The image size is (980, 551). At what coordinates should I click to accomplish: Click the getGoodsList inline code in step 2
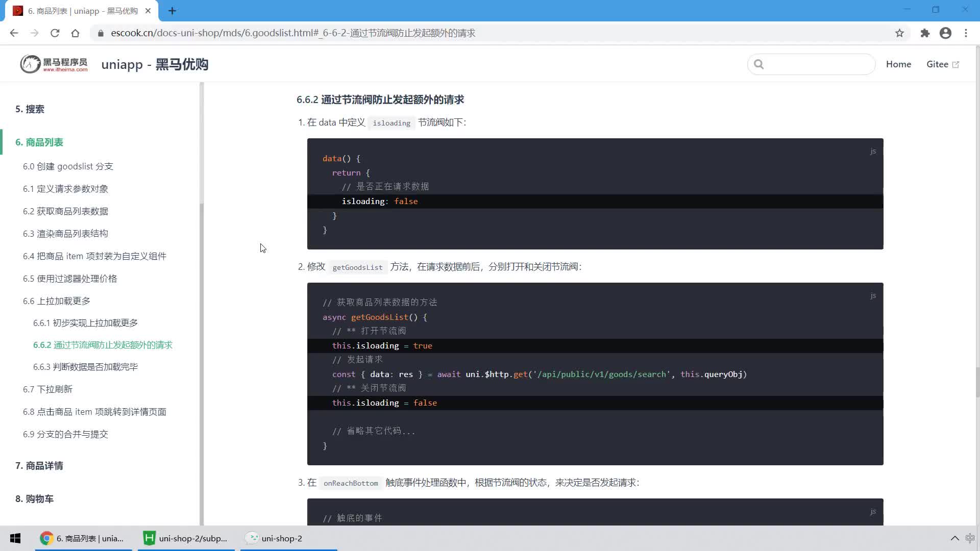click(357, 267)
